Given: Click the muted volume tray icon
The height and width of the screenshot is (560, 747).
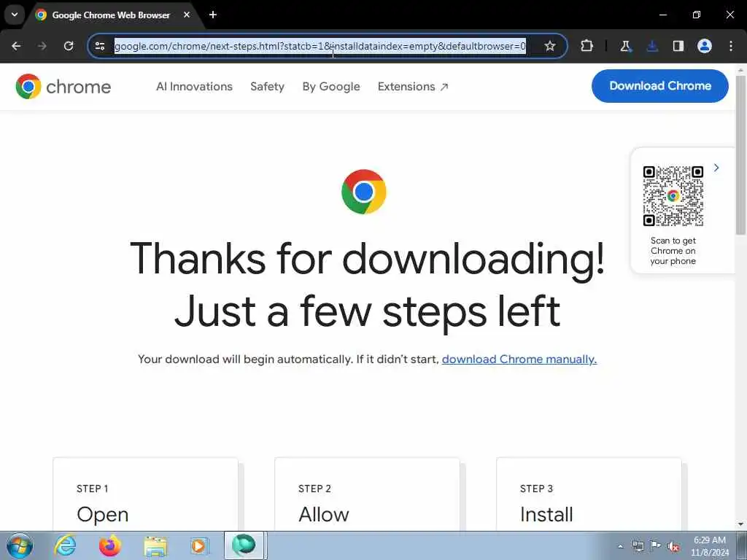Looking at the screenshot, I should (x=673, y=546).
